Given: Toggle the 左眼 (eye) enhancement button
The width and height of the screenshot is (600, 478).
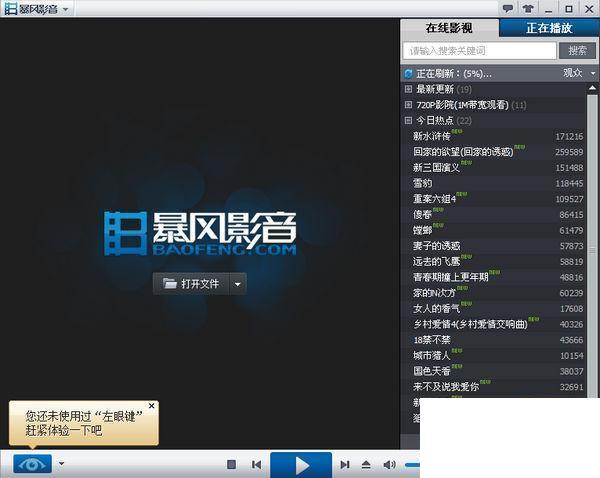Looking at the screenshot, I should click(x=33, y=464).
